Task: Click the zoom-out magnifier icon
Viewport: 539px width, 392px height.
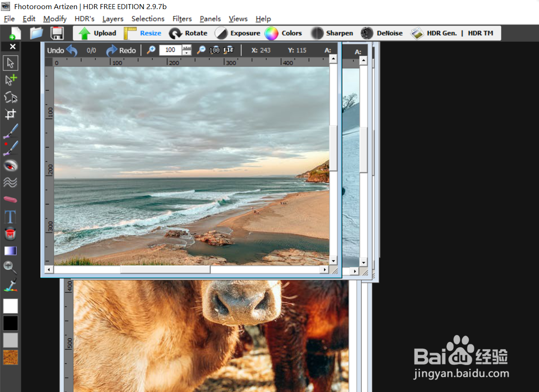Action: 201,50
